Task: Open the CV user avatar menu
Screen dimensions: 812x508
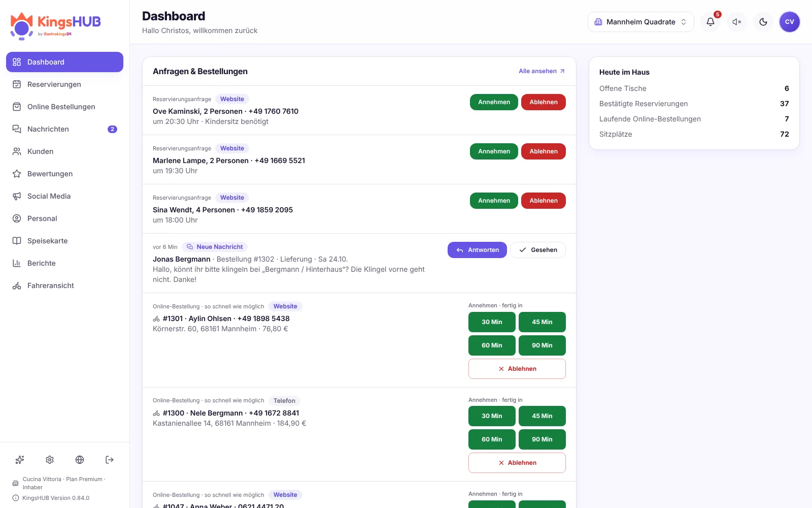Action: tap(790, 22)
